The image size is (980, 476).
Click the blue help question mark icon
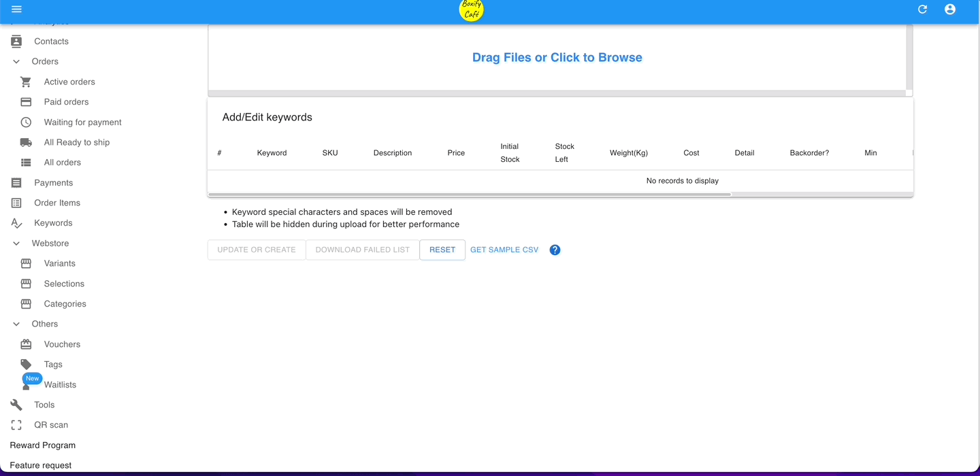pyautogui.click(x=555, y=250)
